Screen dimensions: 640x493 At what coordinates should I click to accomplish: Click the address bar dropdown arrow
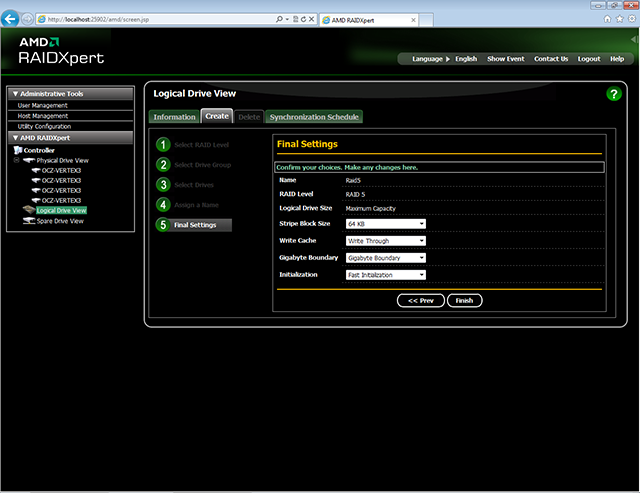tap(287, 19)
